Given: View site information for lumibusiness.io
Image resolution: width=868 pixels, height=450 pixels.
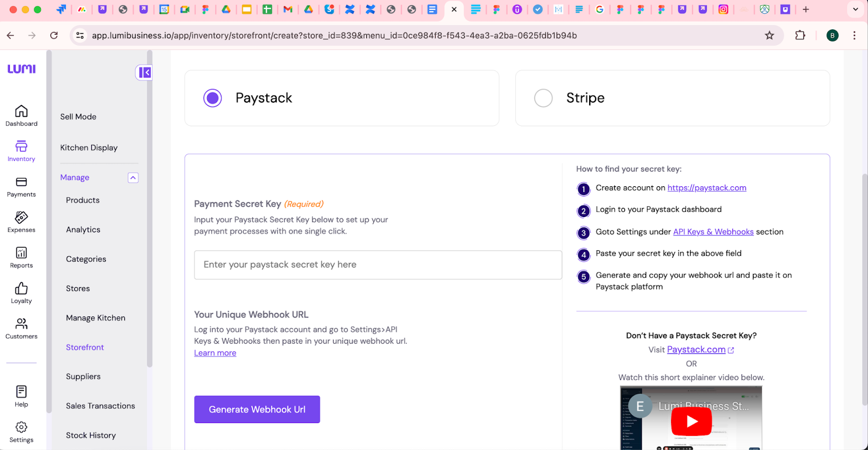Looking at the screenshot, I should (80, 35).
